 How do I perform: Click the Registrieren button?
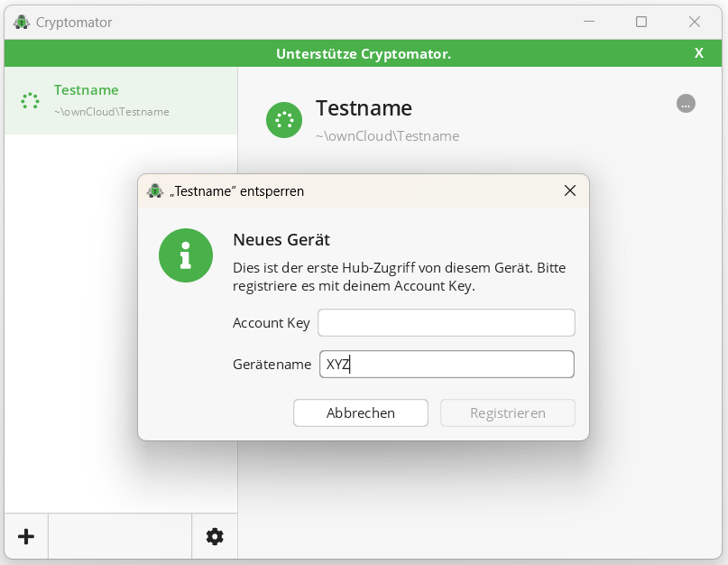tap(508, 412)
